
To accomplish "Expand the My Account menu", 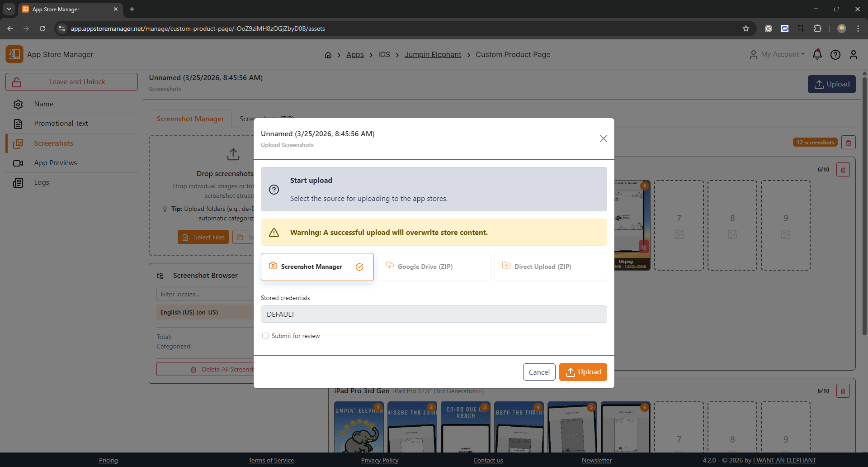I will [778, 54].
